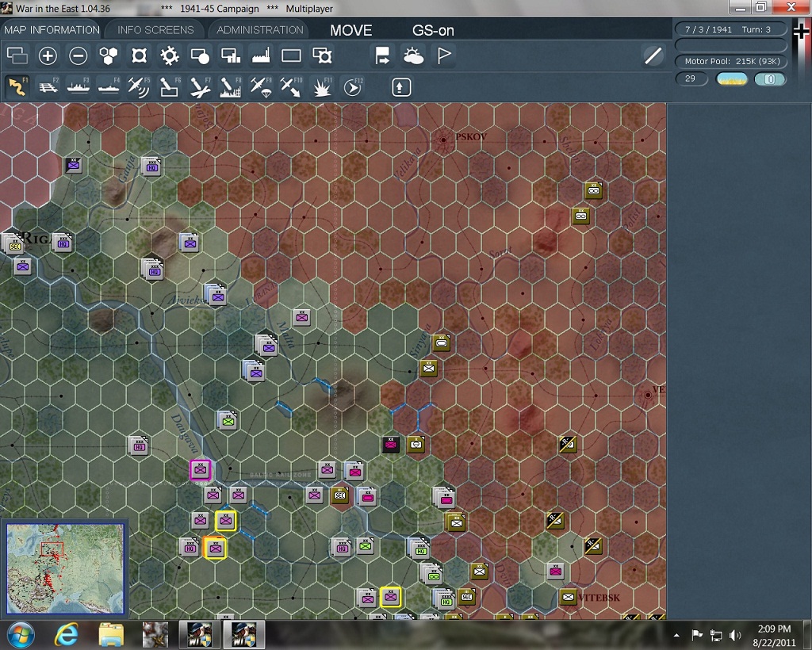Viewport: 812px width, 650px height.
Task: Select the magenta-highlighted infantry unit on Daugava
Action: 201,470
